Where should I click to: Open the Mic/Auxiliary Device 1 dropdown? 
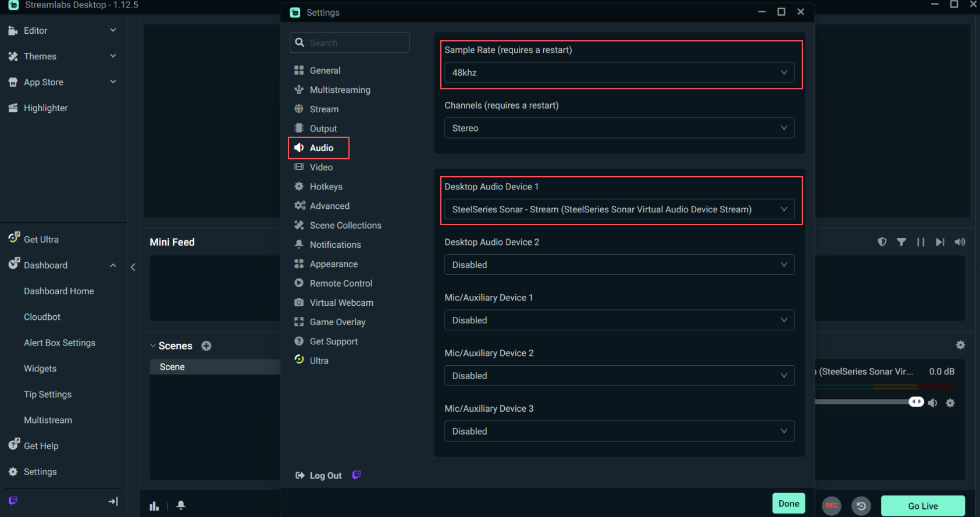(619, 320)
